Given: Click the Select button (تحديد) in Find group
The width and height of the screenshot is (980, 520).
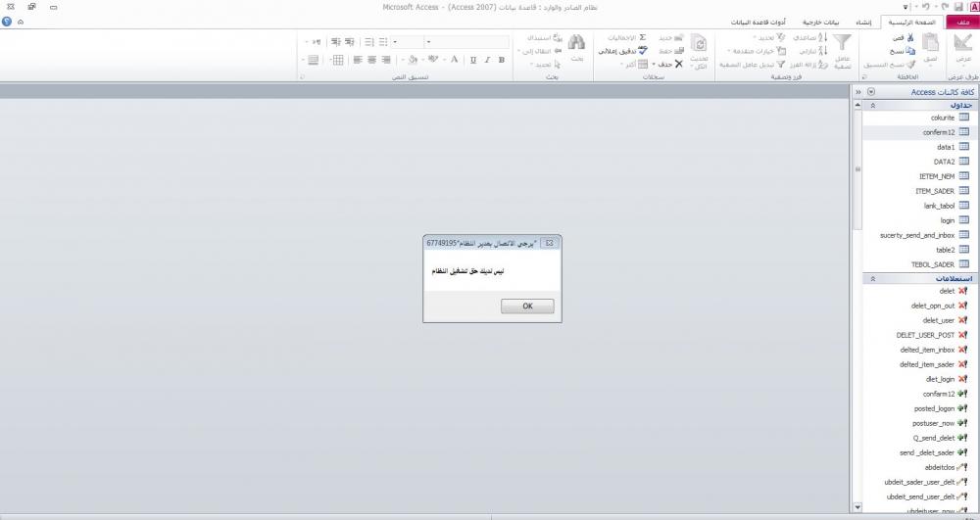Looking at the screenshot, I should point(545,65).
